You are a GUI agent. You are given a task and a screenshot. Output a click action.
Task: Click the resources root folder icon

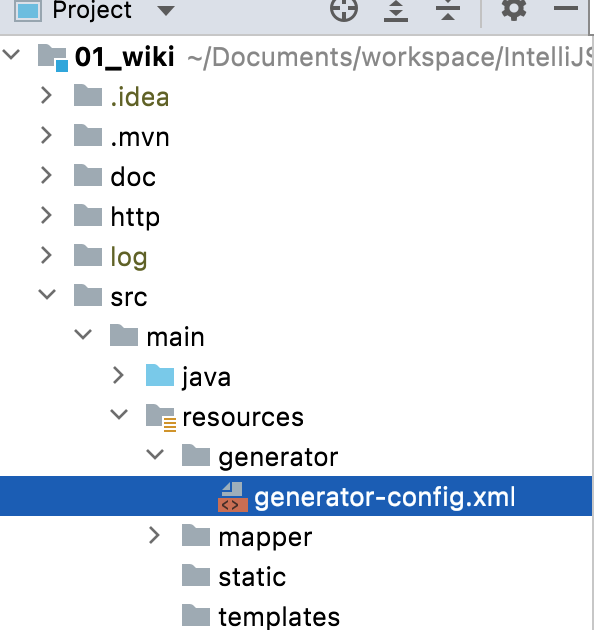point(161,418)
